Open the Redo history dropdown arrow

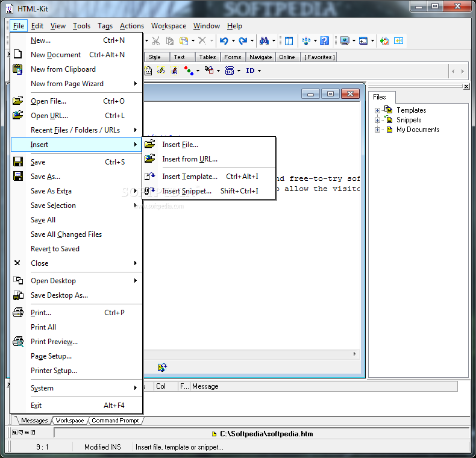(252, 41)
